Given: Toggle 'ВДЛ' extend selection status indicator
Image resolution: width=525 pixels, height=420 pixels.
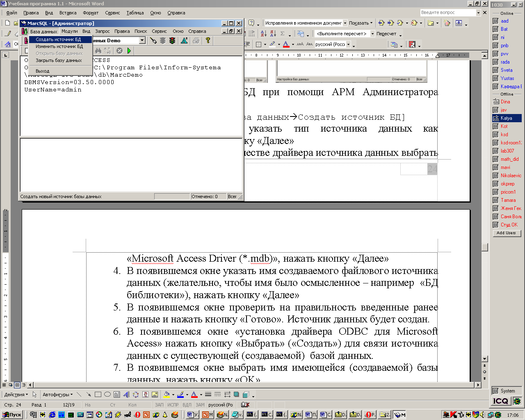Looking at the screenshot, I should tap(187, 405).
